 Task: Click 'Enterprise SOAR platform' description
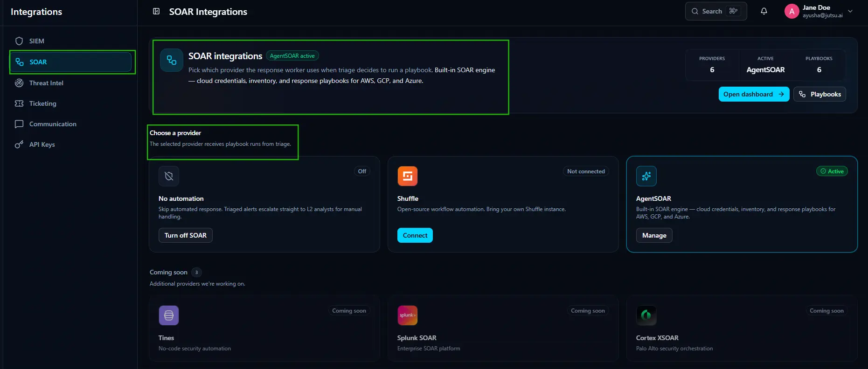click(x=429, y=348)
